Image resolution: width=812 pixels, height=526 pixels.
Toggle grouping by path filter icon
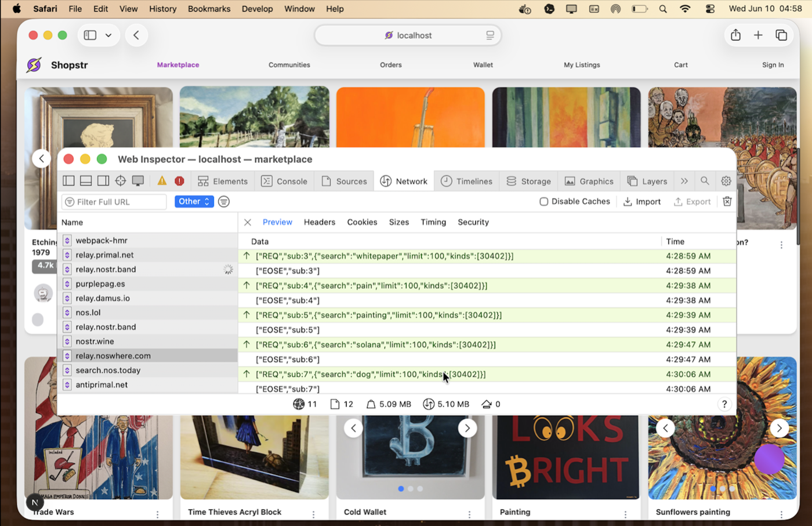pos(224,201)
